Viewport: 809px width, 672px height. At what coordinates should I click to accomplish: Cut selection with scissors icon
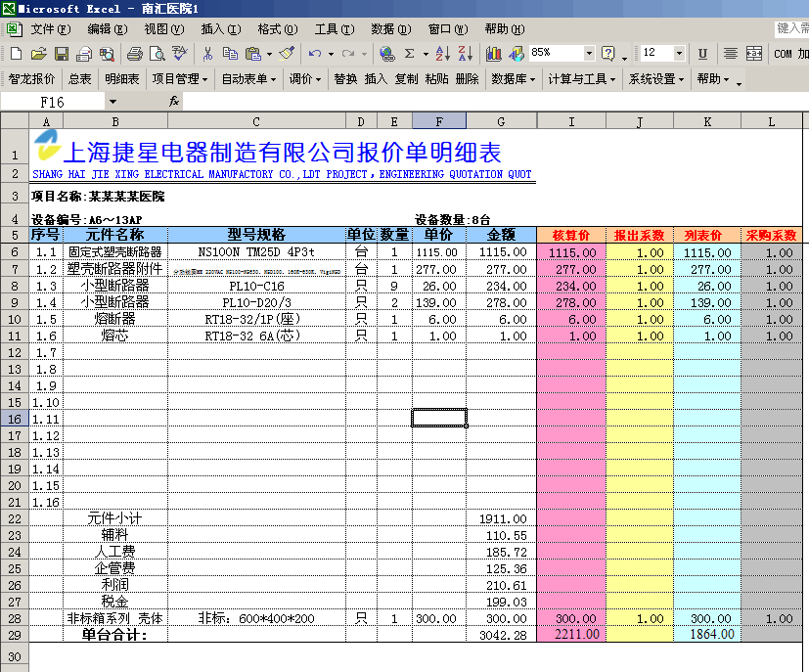pyautogui.click(x=208, y=53)
